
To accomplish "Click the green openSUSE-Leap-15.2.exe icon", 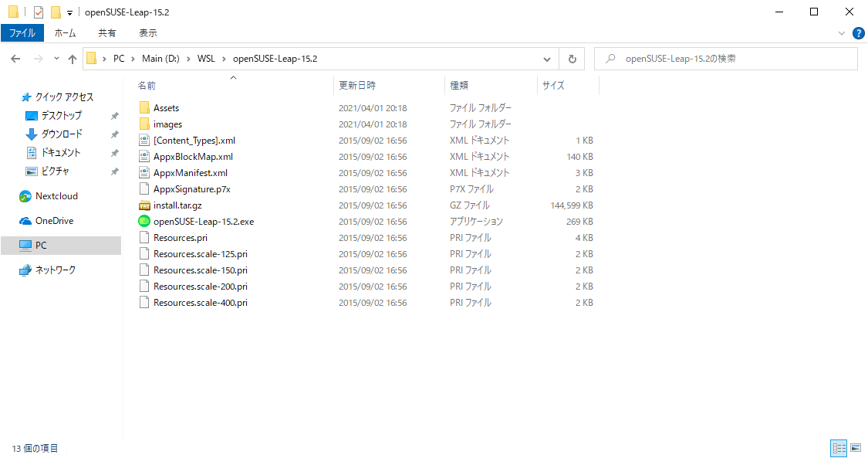I will pyautogui.click(x=144, y=222).
